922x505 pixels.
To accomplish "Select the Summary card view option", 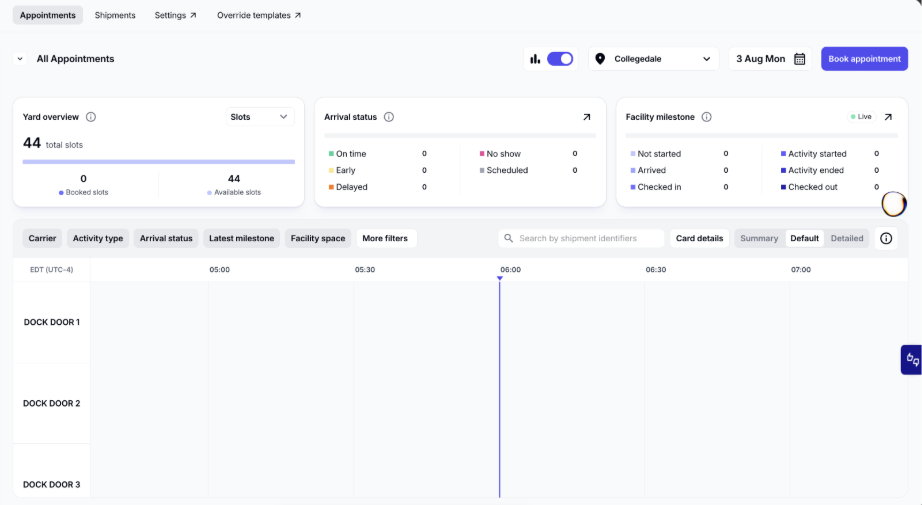I will pyautogui.click(x=759, y=238).
